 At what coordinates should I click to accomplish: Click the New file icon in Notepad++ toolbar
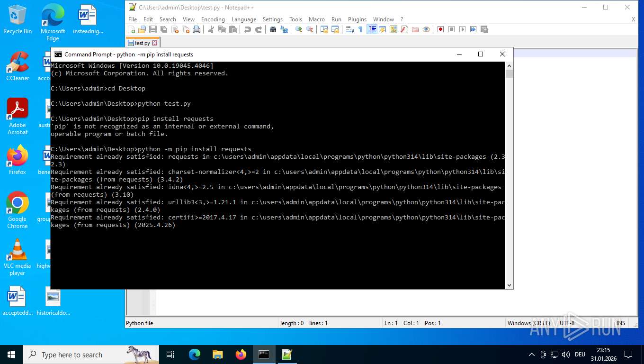click(x=132, y=29)
